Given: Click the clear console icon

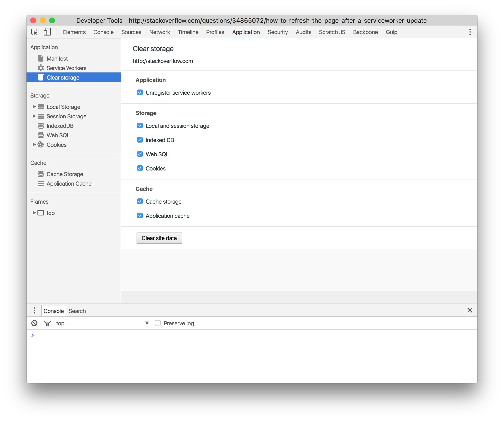Looking at the screenshot, I should (34, 323).
